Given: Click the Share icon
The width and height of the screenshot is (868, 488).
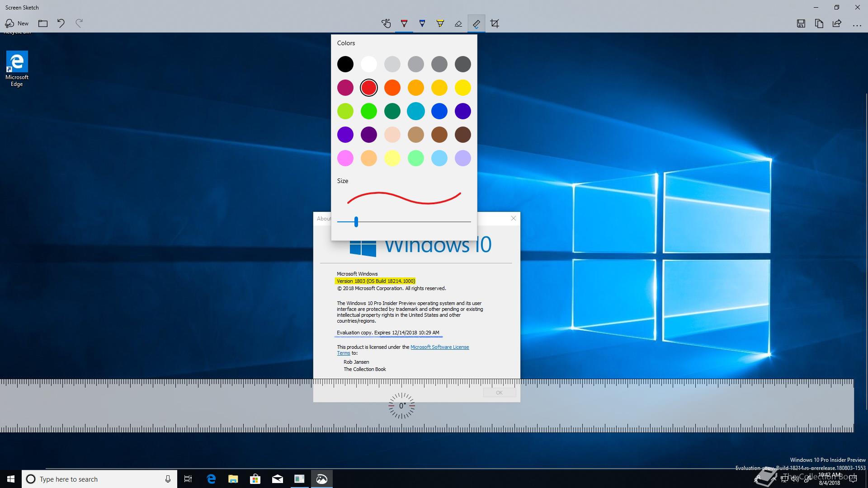Looking at the screenshot, I should pos(837,23).
